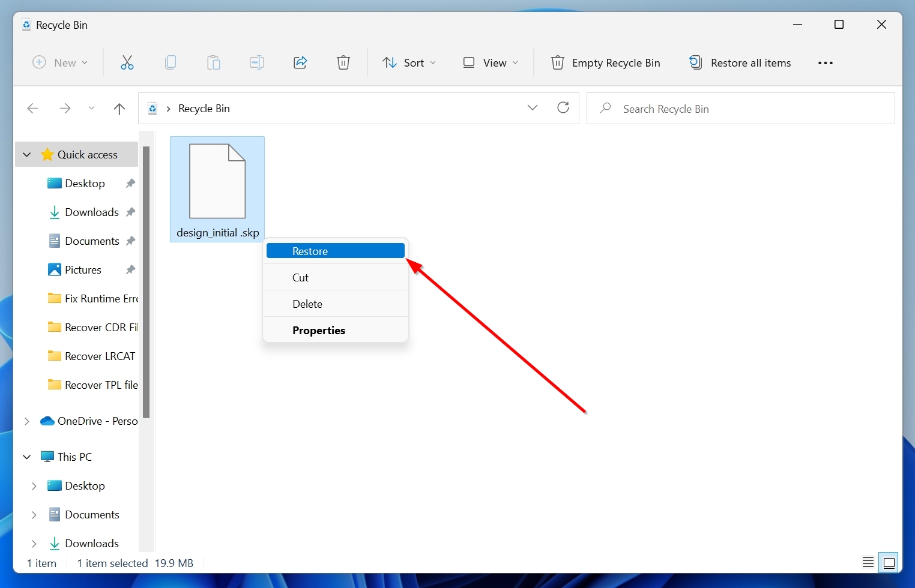This screenshot has height=588, width=915.
Task: Click the See more ellipsis button
Action: pos(826,62)
